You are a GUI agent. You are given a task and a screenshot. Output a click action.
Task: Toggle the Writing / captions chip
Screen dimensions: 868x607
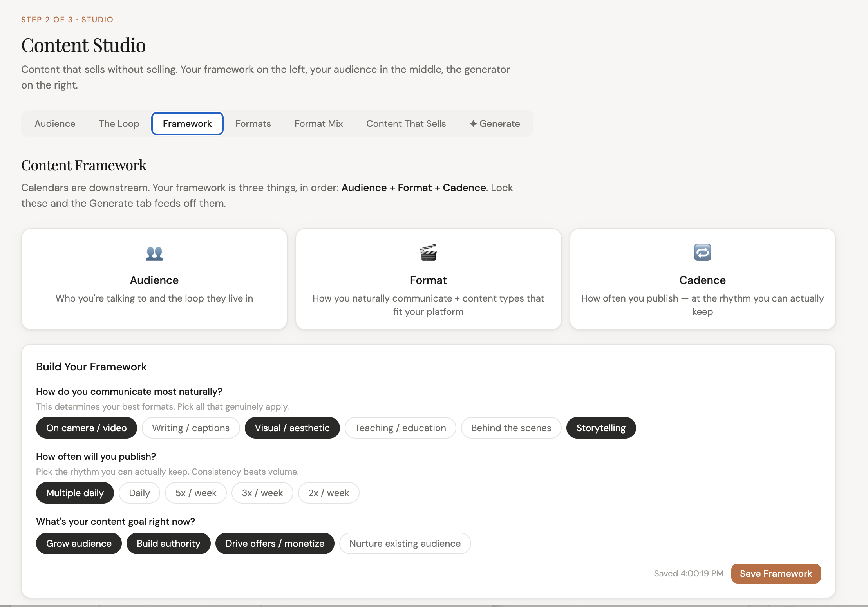point(191,428)
